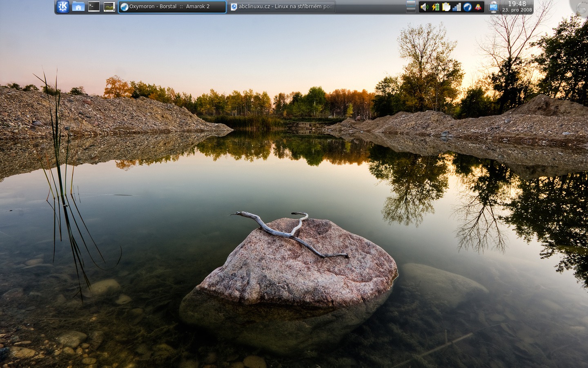Open the KDE Kickoff application launcher
The image size is (588, 368).
pos(62,7)
